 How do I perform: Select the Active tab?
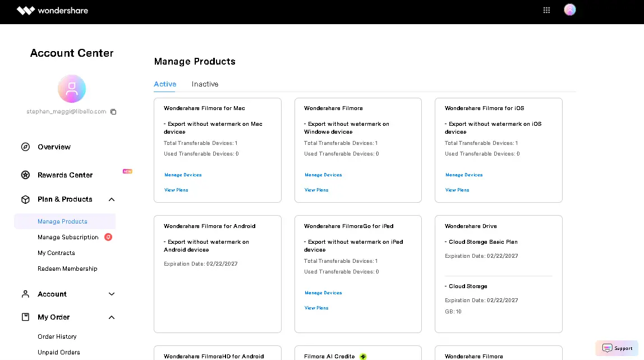click(165, 84)
